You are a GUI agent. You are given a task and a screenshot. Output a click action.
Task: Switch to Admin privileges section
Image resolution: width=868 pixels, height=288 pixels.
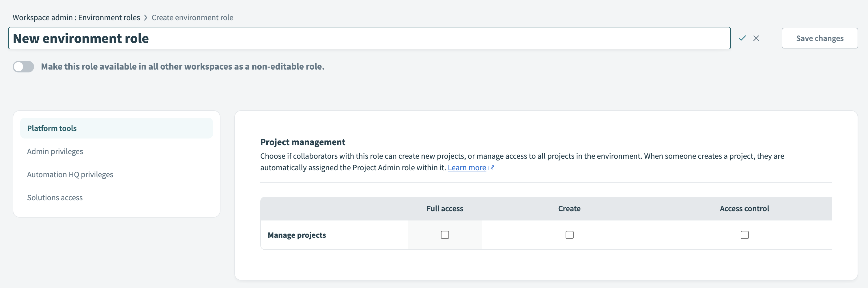tap(55, 151)
